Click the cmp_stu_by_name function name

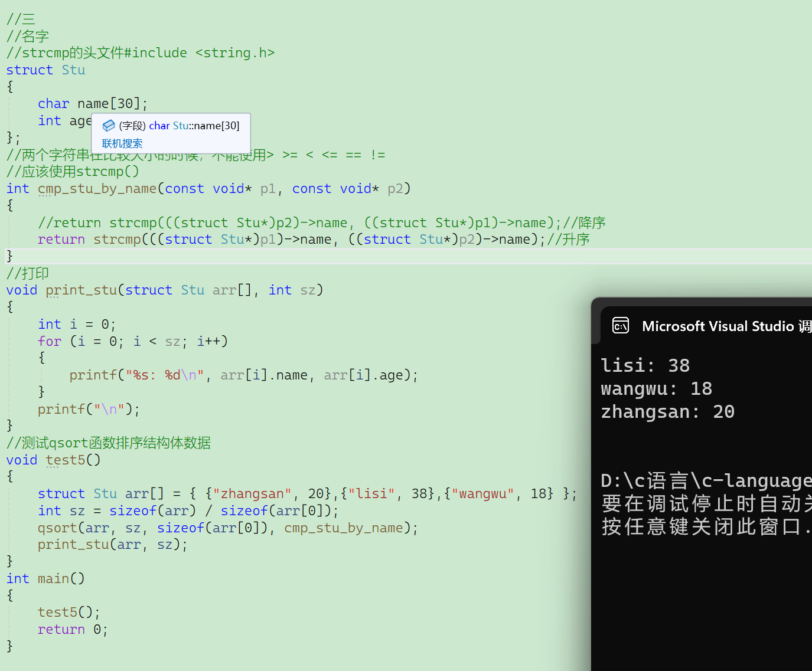pos(97,189)
